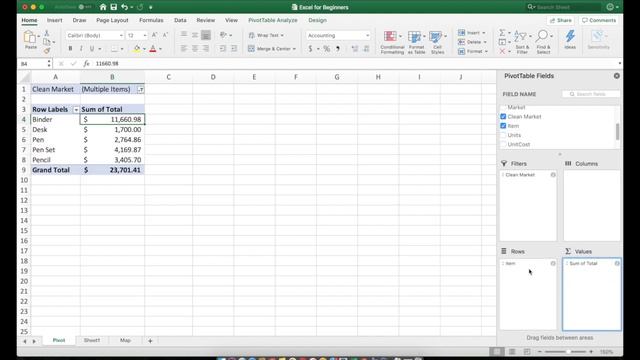Open Conditional Formatting menu
The height and width of the screenshot is (360, 640).
(392, 42)
